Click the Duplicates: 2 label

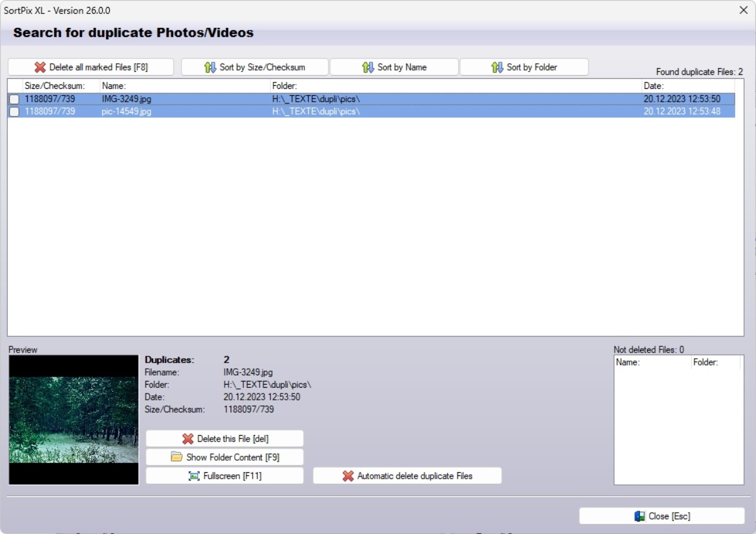(187, 359)
